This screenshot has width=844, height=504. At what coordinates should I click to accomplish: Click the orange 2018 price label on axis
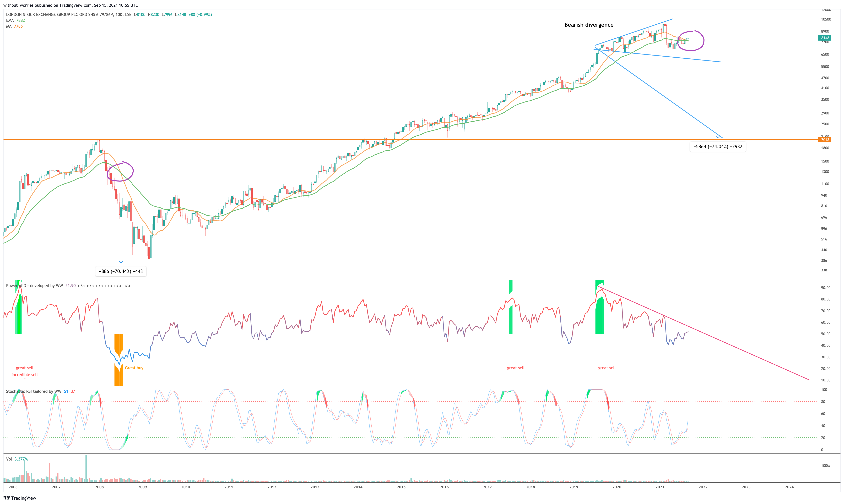(825, 140)
